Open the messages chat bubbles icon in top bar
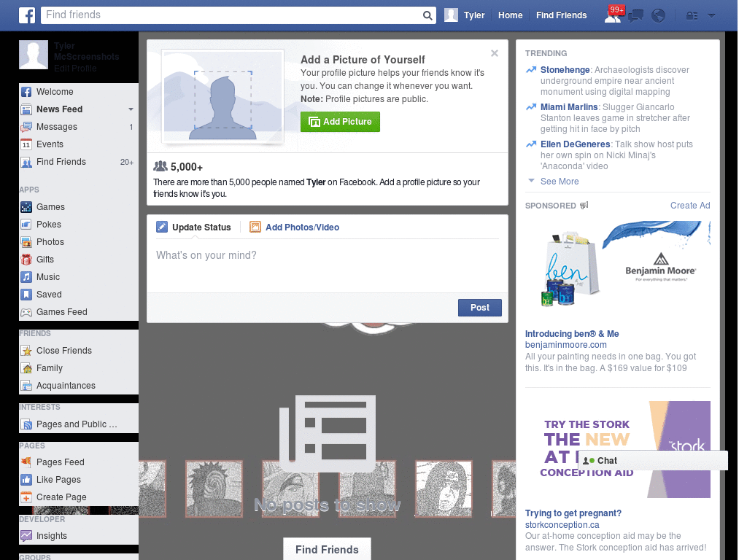This screenshot has height=560, width=747. (x=635, y=16)
